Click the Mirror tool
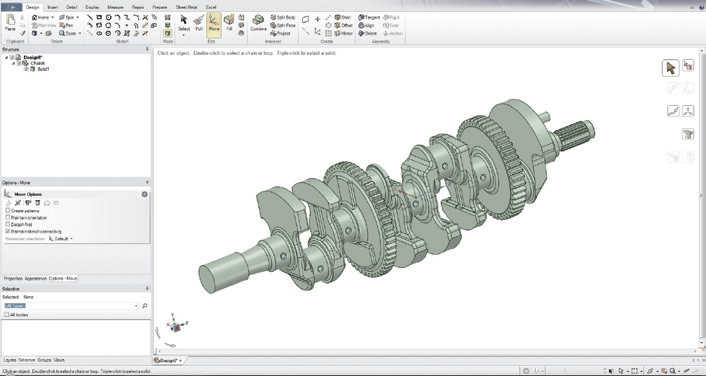Screen dimensions: 706x376 (344, 33)
